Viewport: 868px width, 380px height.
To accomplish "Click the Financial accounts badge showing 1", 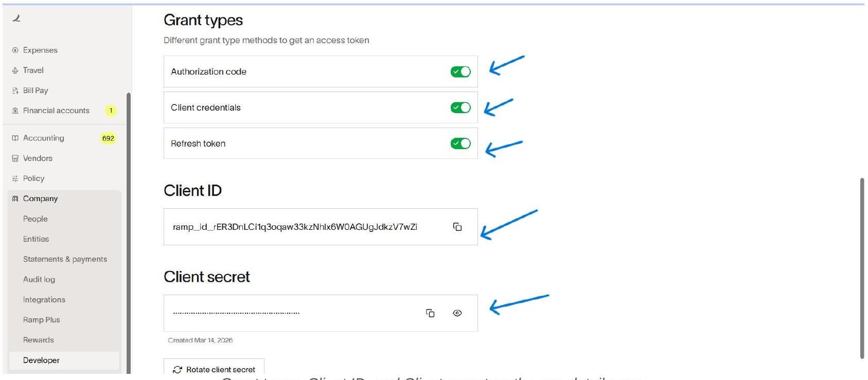I will (x=111, y=111).
